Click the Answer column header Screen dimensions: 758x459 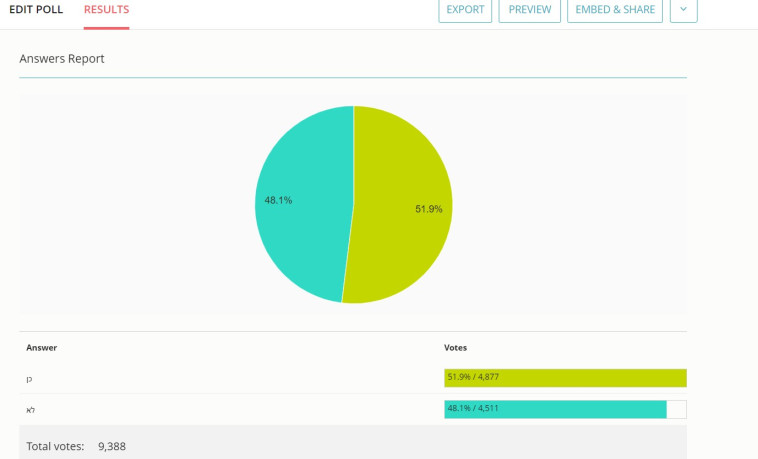pos(42,347)
